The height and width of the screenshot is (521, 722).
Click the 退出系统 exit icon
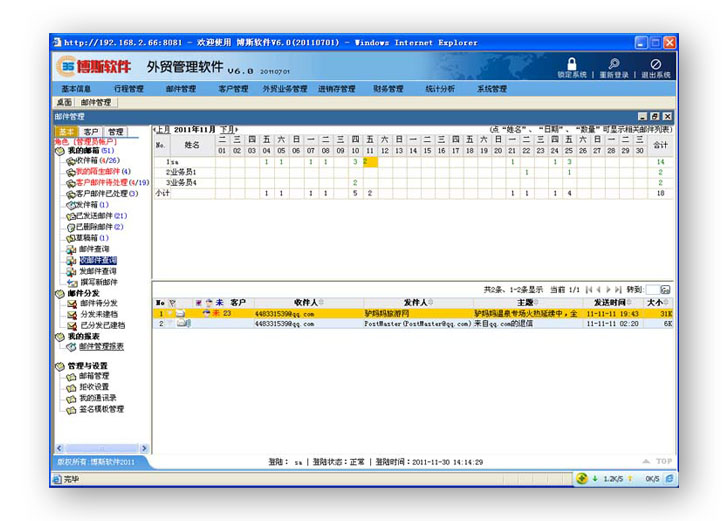click(x=656, y=64)
